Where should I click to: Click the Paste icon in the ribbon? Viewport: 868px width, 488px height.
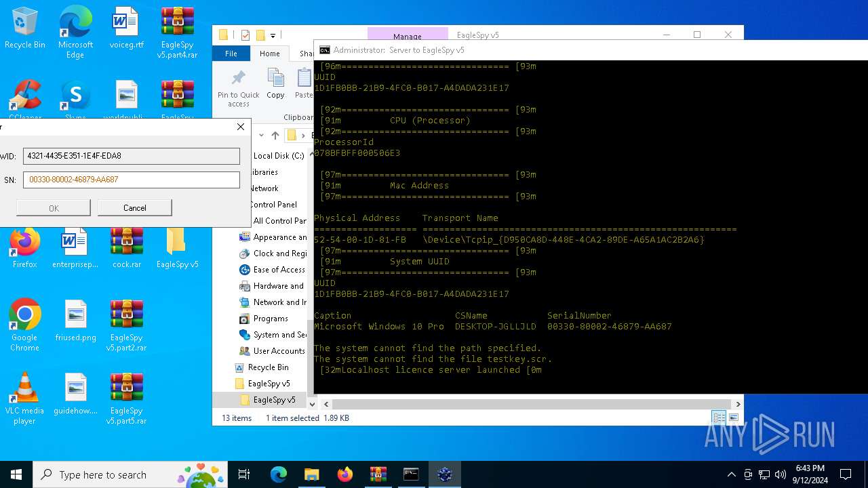click(x=303, y=83)
